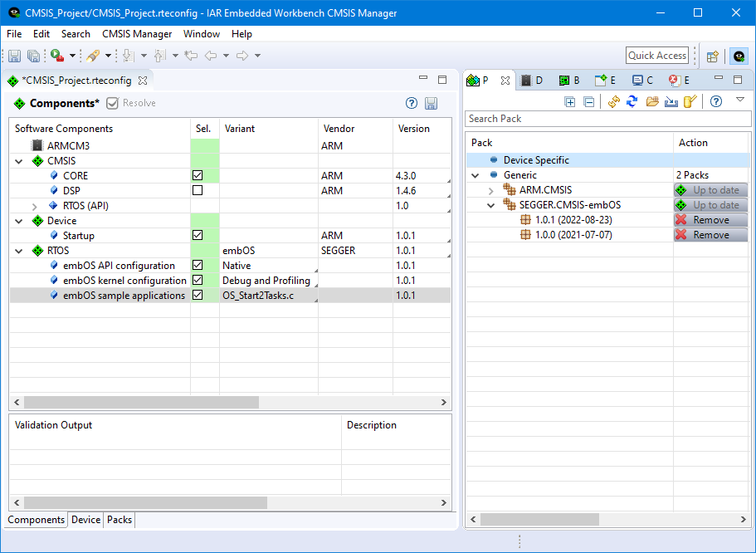Click the Import pack icon in Packs toolbar
This screenshot has height=553, width=756.
[671, 101]
